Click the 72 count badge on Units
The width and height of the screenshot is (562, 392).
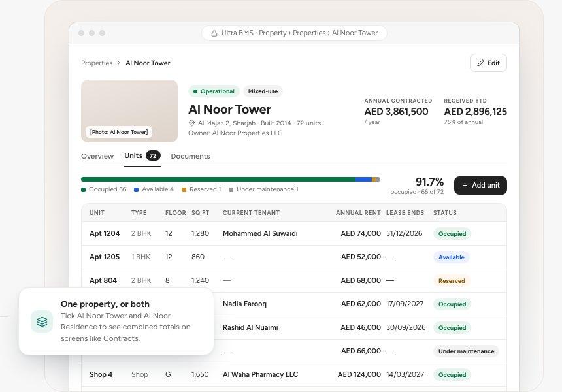point(153,156)
